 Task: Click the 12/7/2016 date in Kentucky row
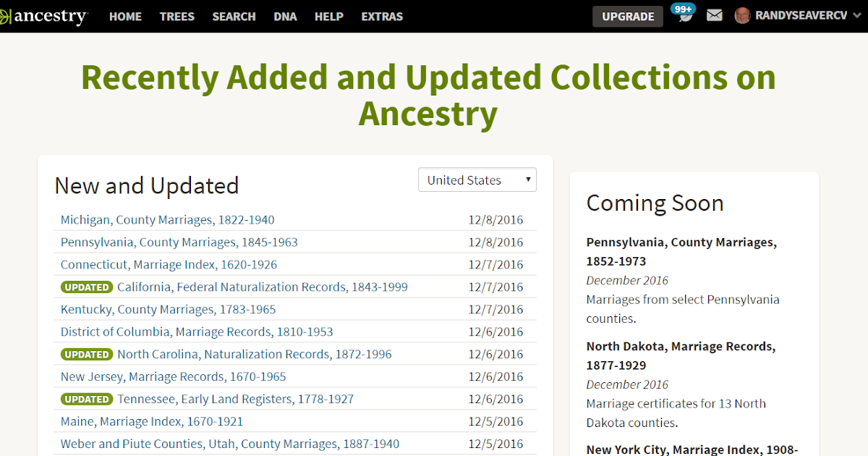click(x=495, y=310)
